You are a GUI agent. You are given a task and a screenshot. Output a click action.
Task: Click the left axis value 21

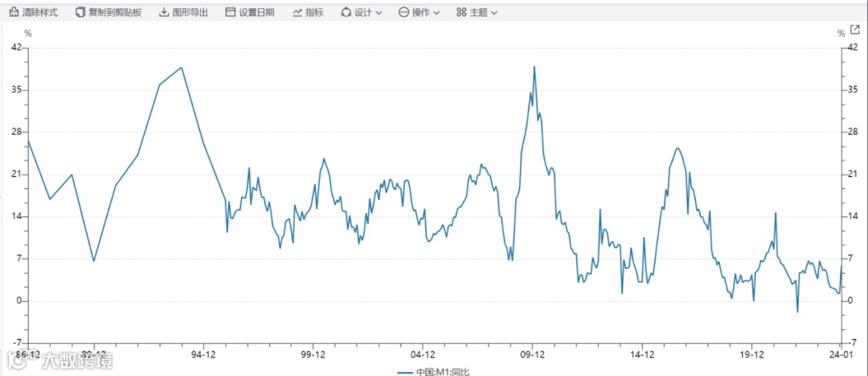(x=17, y=174)
